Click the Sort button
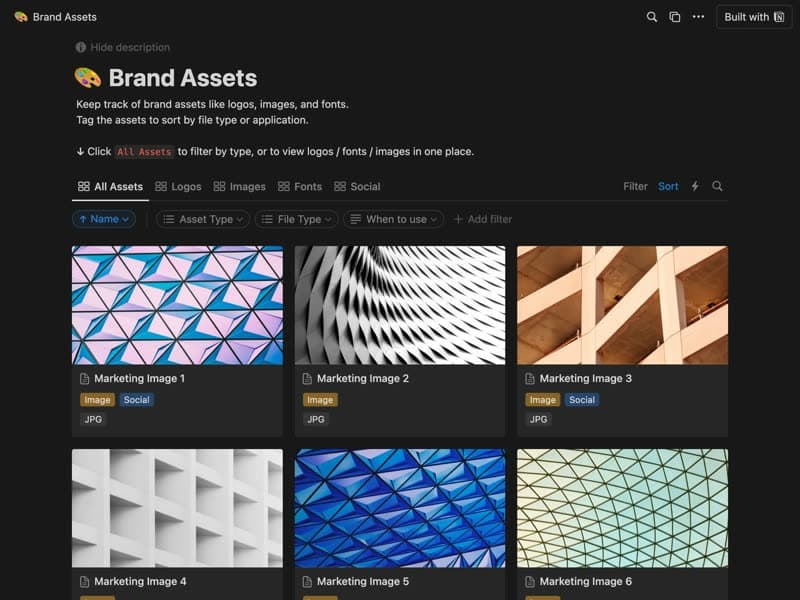 click(668, 187)
